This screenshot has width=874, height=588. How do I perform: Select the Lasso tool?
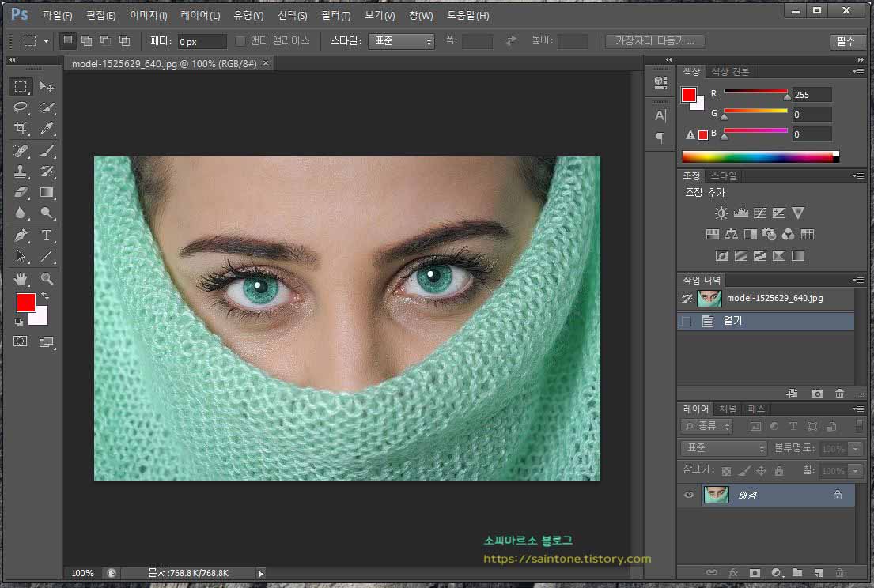pyautogui.click(x=21, y=107)
